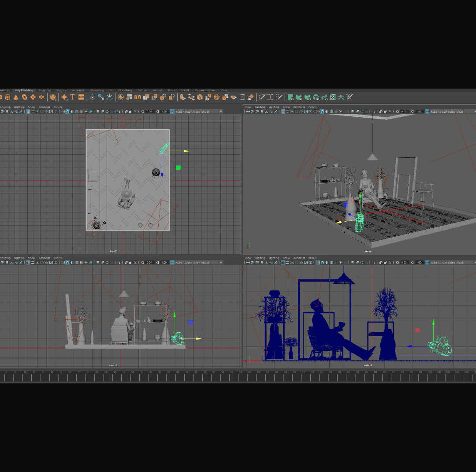Screen dimensions: 476x472
Task: Click Select Camera icon in perspective panel
Action: click(x=248, y=111)
